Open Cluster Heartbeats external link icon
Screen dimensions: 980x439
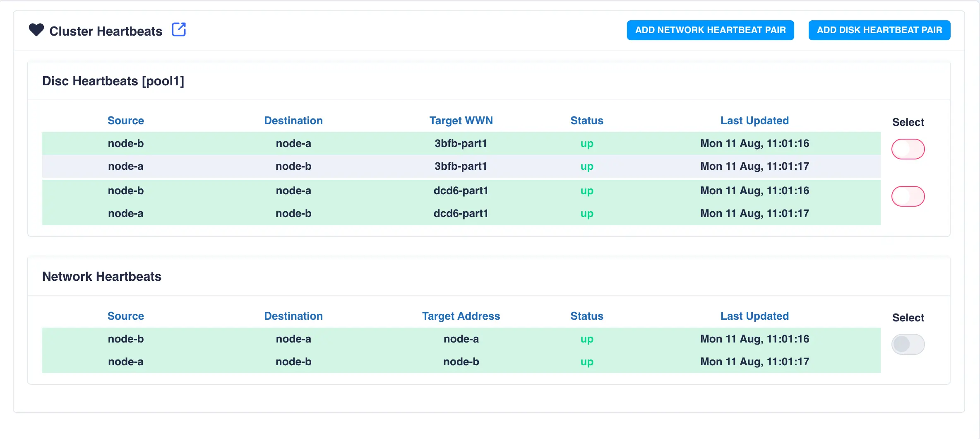179,30
